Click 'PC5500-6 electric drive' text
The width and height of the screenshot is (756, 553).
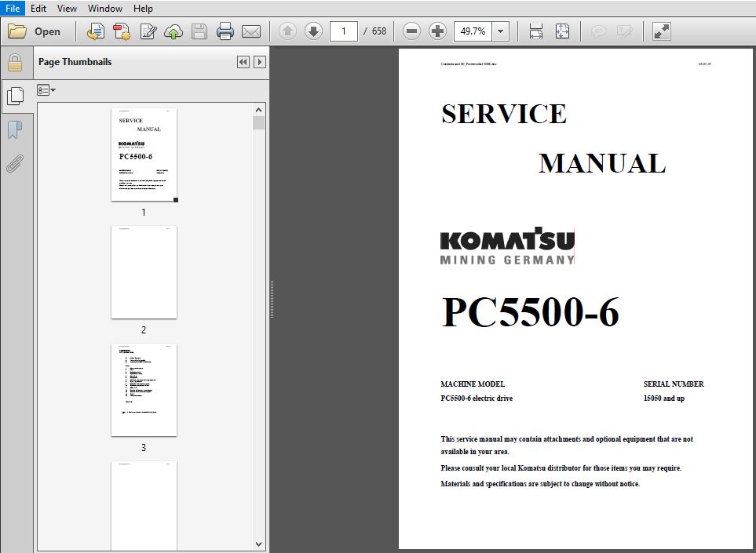tap(477, 398)
